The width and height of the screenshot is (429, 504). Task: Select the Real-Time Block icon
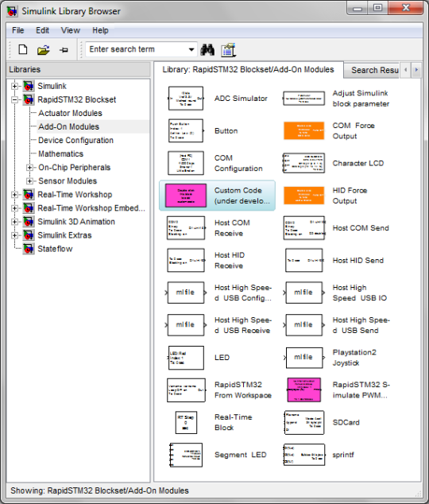click(x=186, y=422)
